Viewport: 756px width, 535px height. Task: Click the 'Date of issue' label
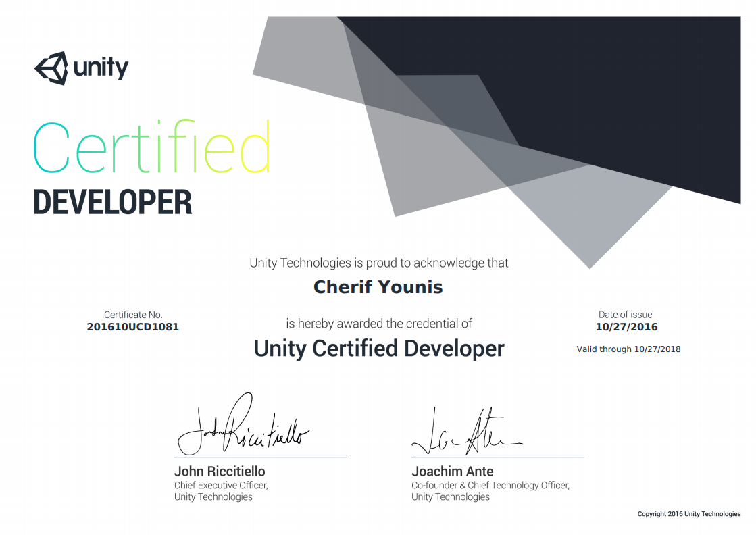pyautogui.click(x=626, y=315)
